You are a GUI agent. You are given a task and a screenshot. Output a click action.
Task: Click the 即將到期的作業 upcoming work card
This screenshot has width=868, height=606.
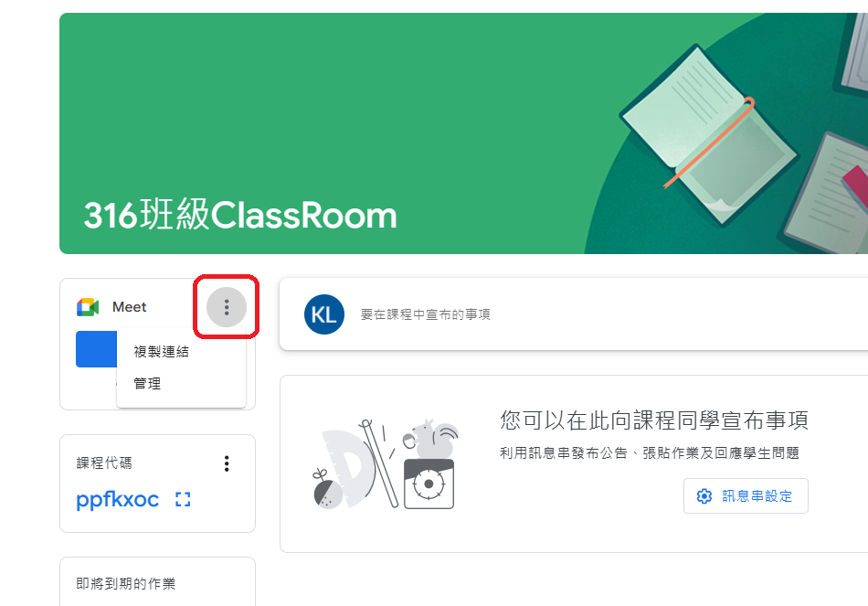tap(157, 581)
